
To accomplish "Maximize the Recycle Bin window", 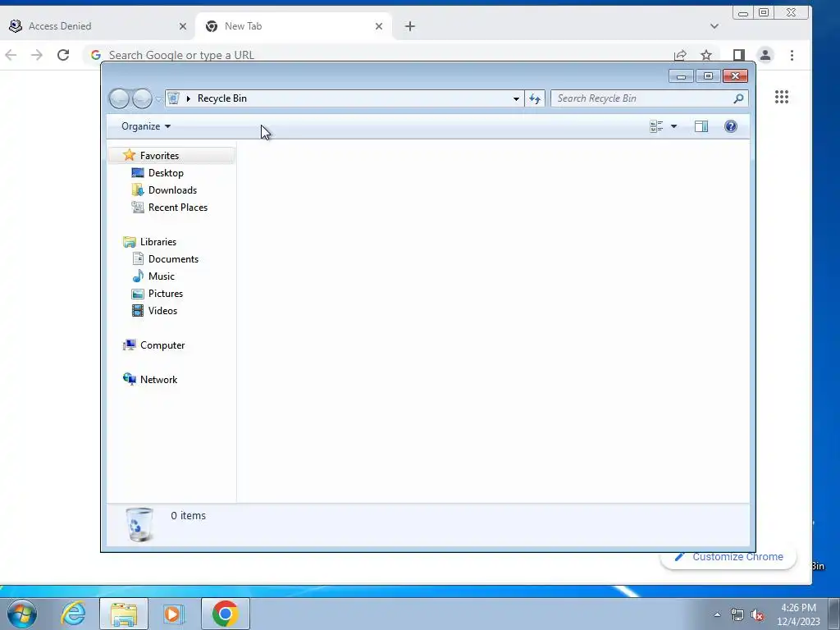I will click(708, 76).
